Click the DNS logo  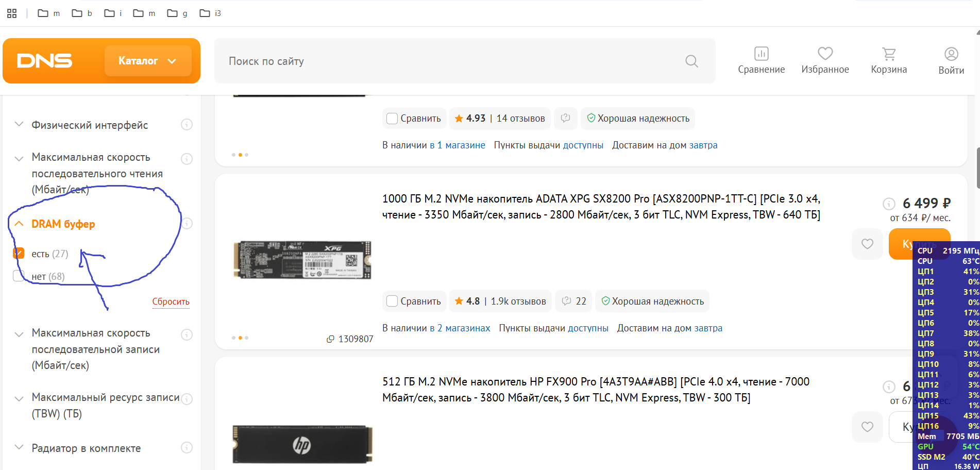45,61
